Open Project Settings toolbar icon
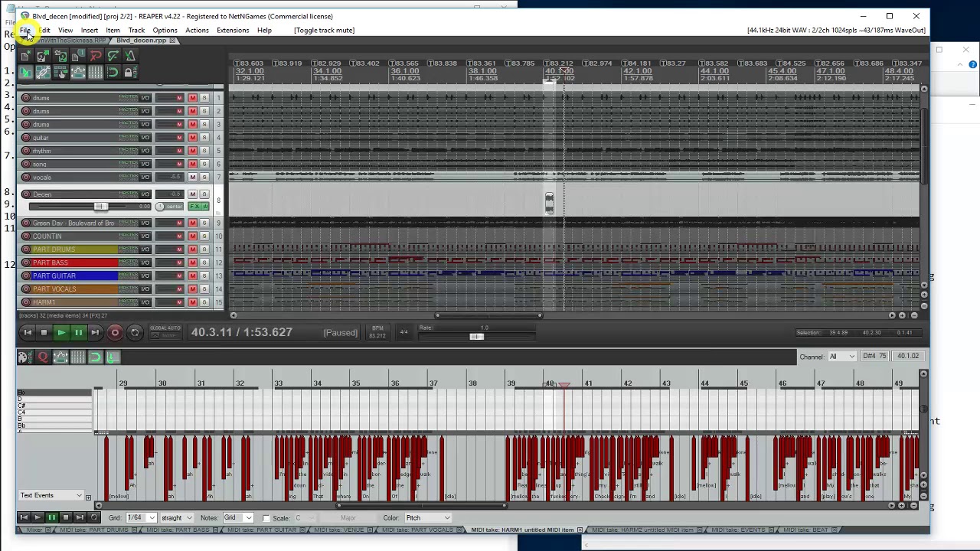980x551 pixels. (x=78, y=56)
